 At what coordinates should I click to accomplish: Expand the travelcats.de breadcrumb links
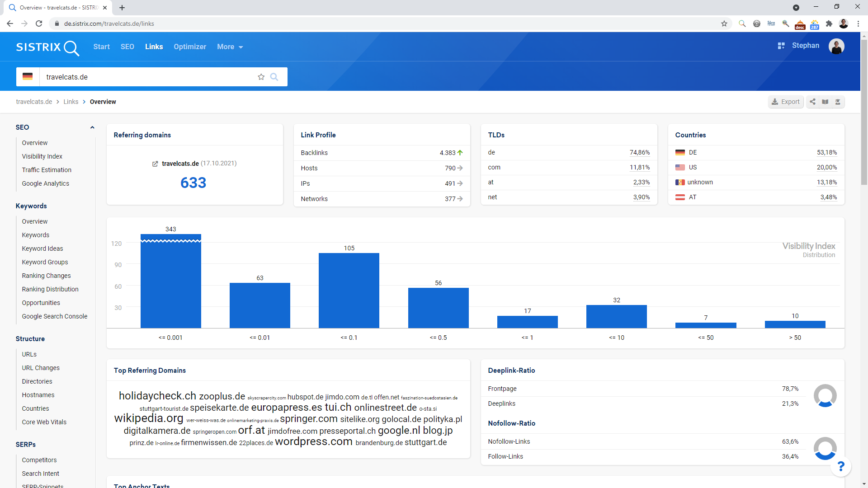point(33,101)
